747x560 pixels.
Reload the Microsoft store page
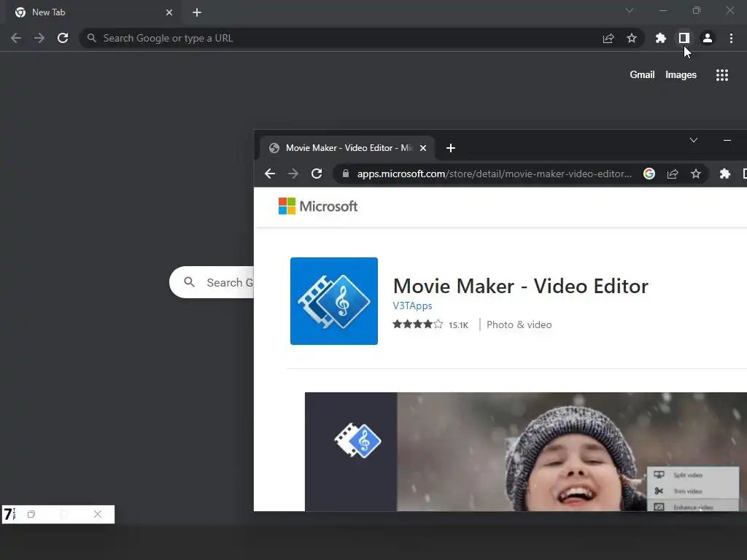click(x=317, y=174)
